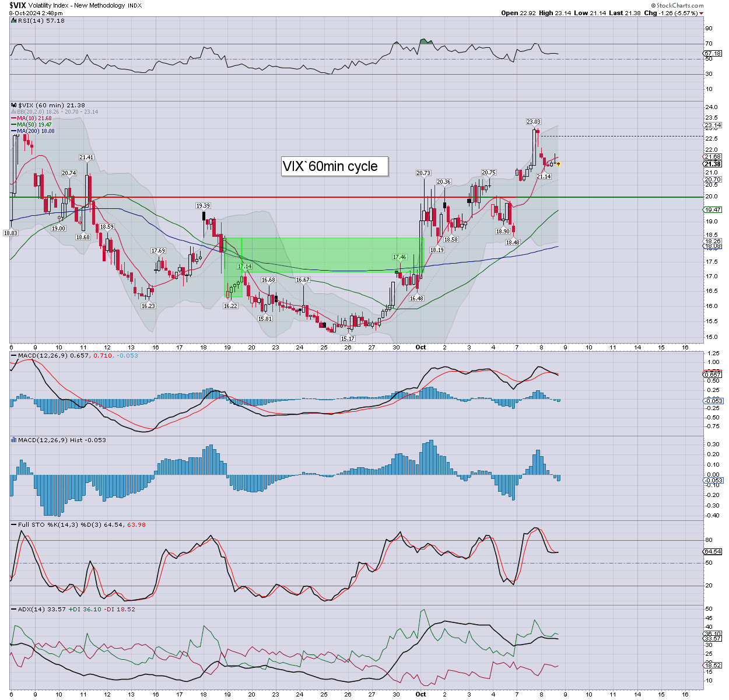Select the "VIX`60min cycle" annotation box
The image size is (729, 700).
click(330, 166)
